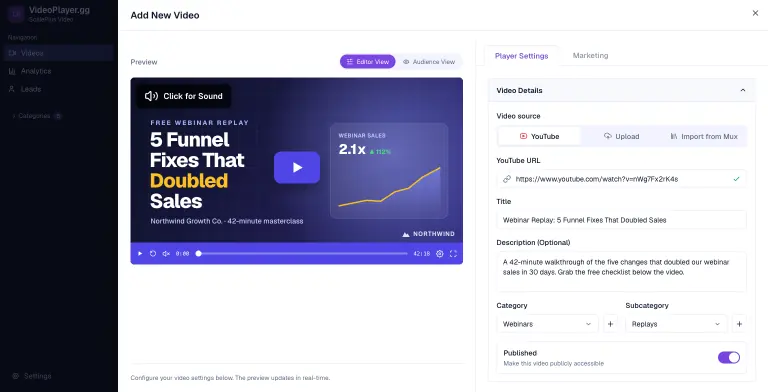Click the link icon in URL field
768x392 pixels.
(x=507, y=179)
